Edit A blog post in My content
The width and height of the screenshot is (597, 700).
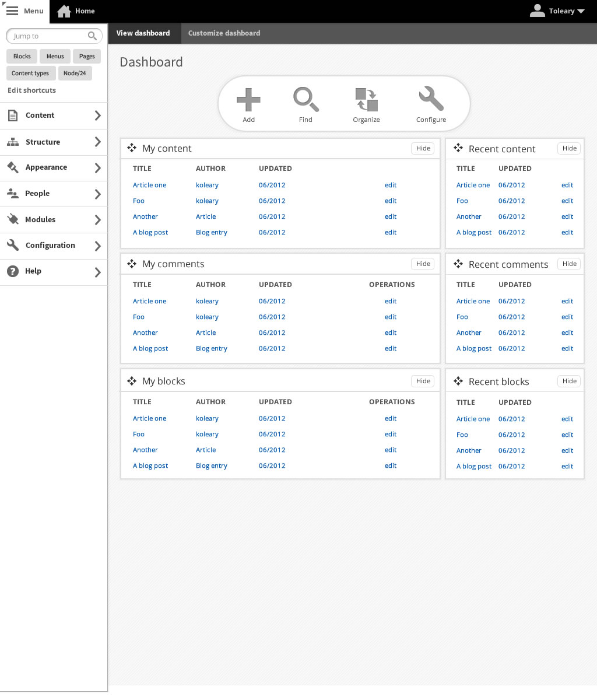[391, 232]
